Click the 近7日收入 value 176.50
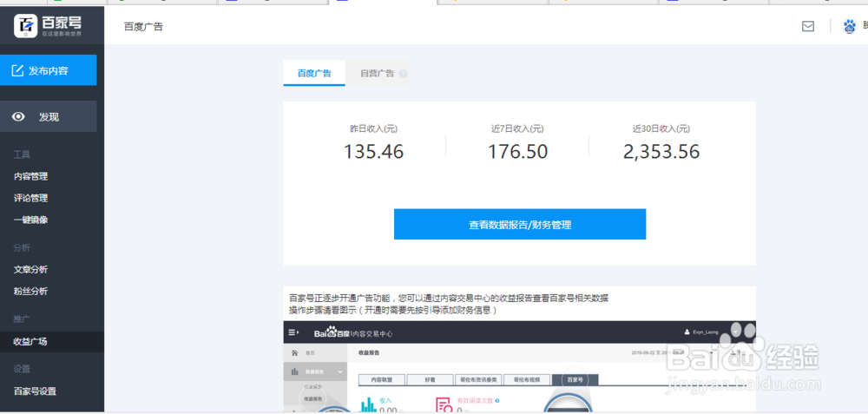The height and width of the screenshot is (414, 868). tap(517, 152)
